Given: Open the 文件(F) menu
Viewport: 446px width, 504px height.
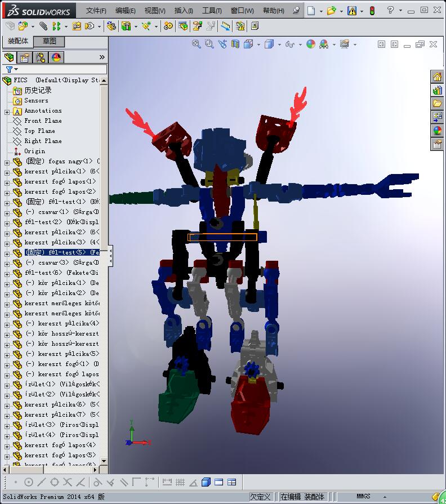Looking at the screenshot, I should [x=96, y=11].
